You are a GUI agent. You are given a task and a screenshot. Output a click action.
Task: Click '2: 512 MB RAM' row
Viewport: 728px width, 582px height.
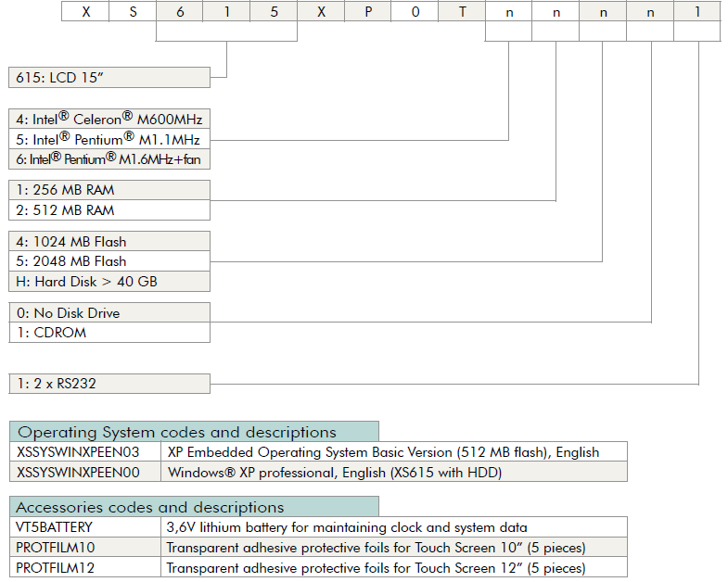[109, 210]
